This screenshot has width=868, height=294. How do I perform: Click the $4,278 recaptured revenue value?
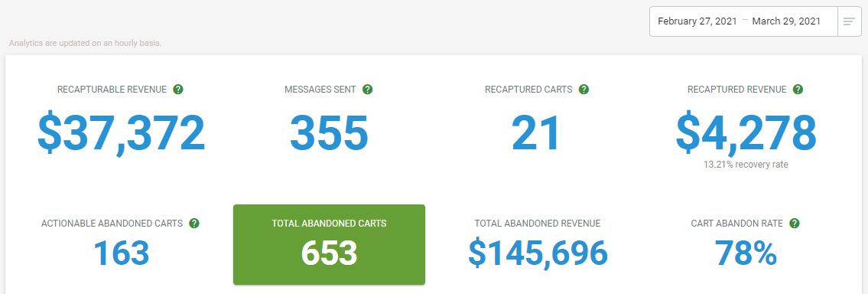pos(746,133)
